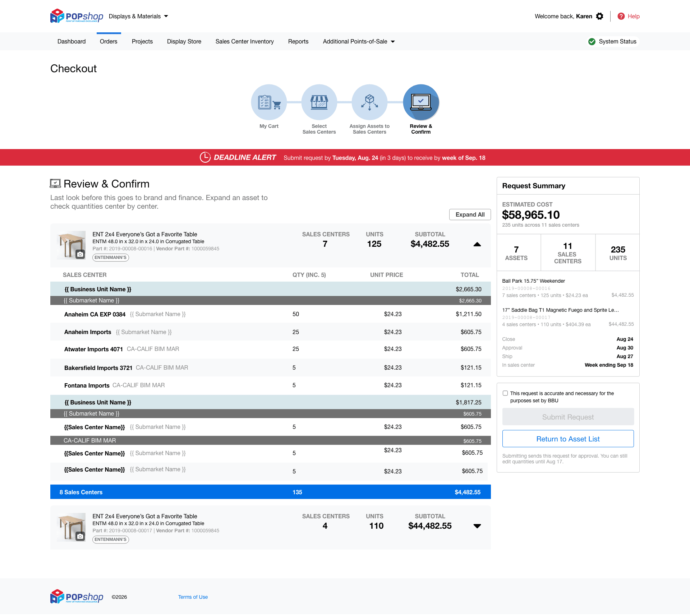The image size is (690, 616).
Task: Click the CA-CALIF BIM MAR submarket header
Action: pos(271,440)
